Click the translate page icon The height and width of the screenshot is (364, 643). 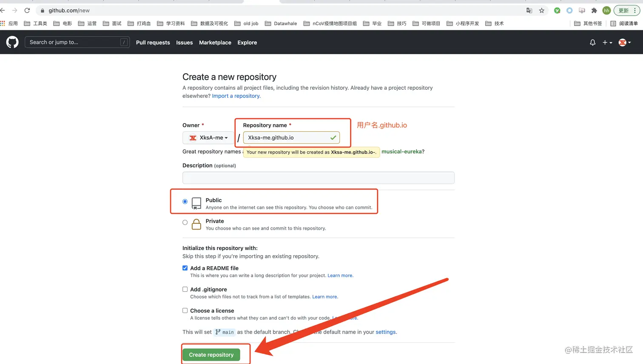point(529,11)
